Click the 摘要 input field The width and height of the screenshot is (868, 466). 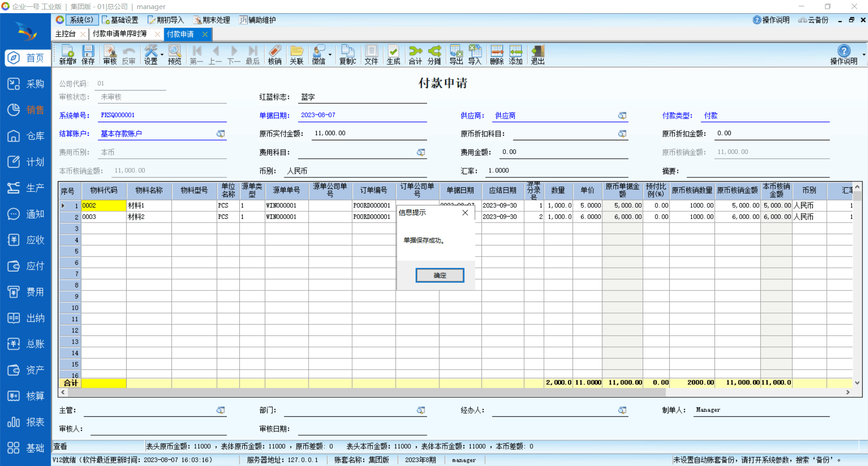point(758,171)
